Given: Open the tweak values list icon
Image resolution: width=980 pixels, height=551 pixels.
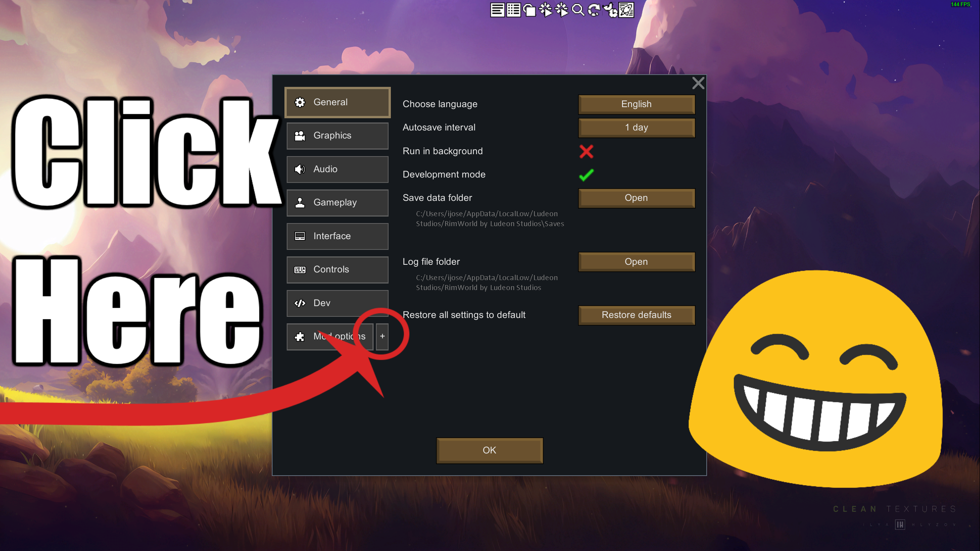Looking at the screenshot, I should pyautogui.click(x=513, y=10).
